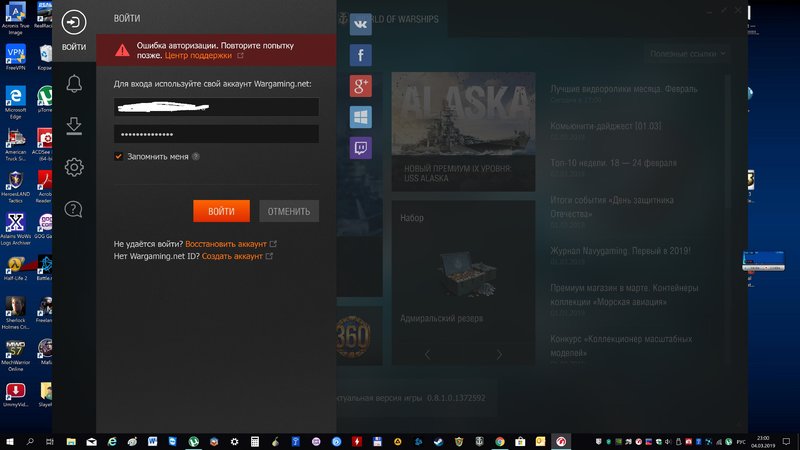Open Steam from the taskbar
Viewport: 800px width, 450px height.
[x=438, y=441]
